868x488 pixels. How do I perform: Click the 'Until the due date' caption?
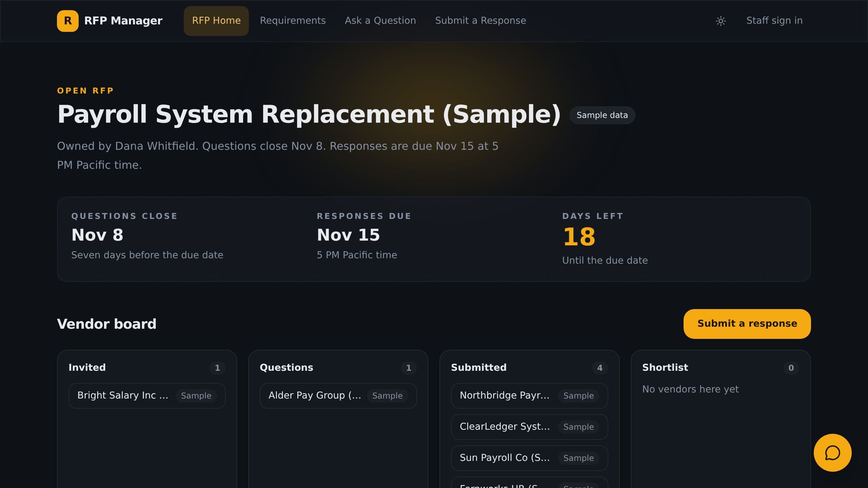[605, 260]
